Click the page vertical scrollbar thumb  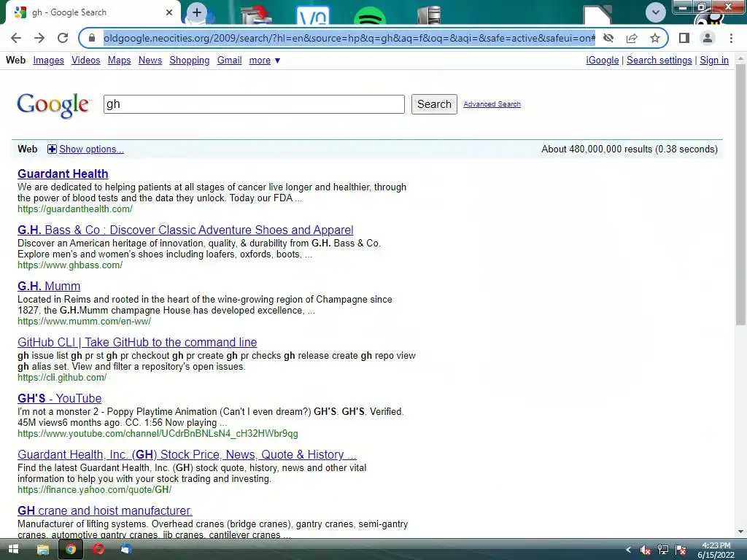click(740, 195)
